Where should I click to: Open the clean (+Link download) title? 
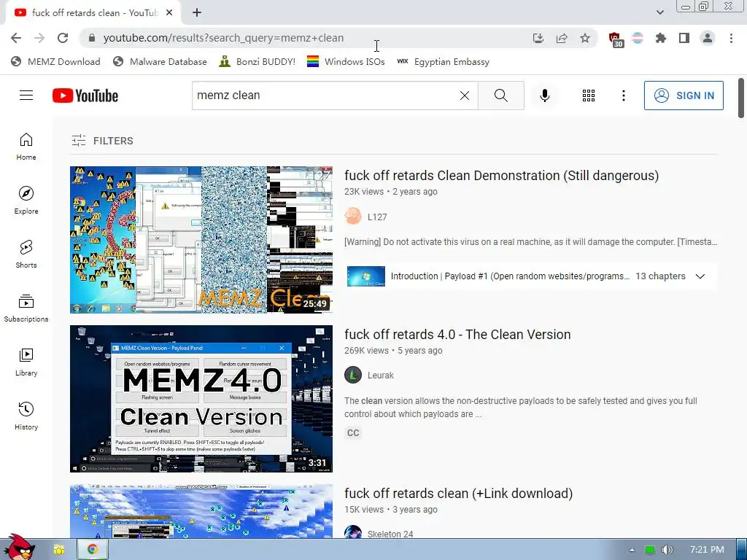[458, 494]
